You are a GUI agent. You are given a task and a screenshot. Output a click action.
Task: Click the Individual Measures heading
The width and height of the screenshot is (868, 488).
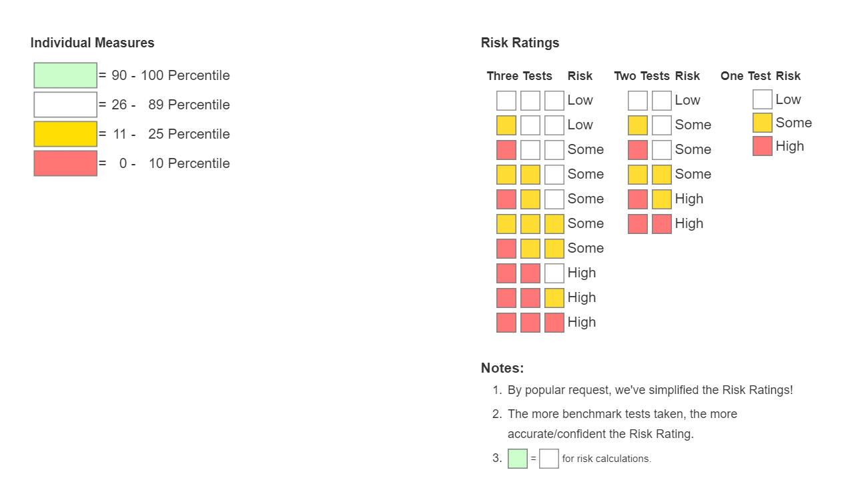[92, 43]
